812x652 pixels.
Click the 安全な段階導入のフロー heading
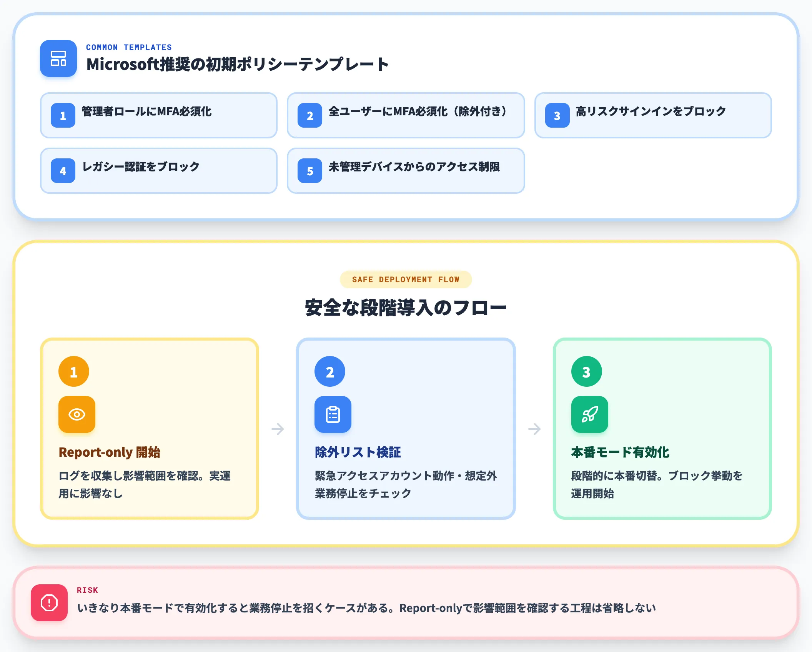pyautogui.click(x=406, y=308)
